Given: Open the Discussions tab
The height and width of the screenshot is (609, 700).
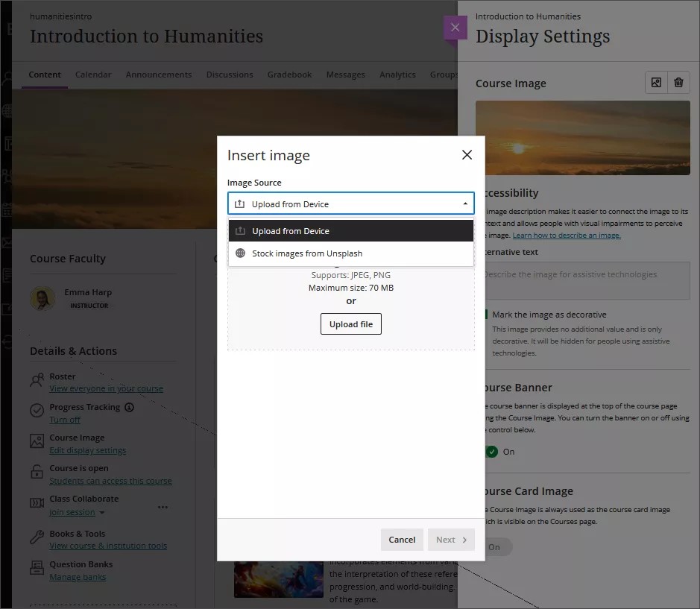Looking at the screenshot, I should click(x=230, y=75).
